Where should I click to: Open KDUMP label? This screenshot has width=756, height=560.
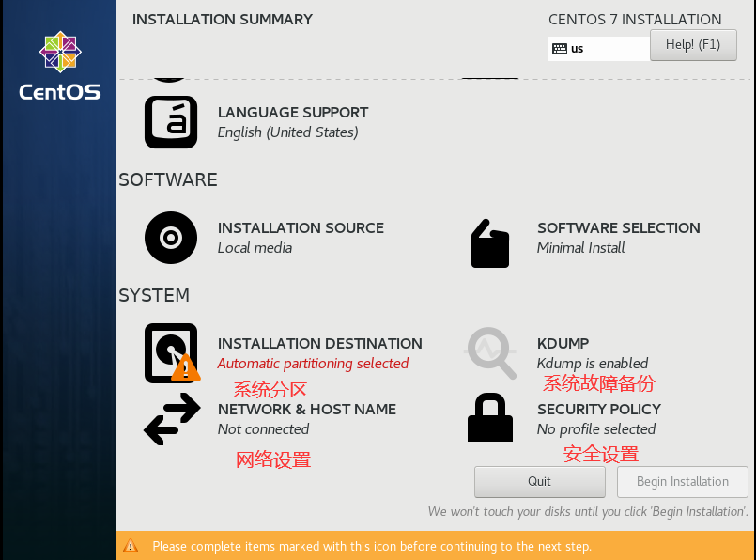tap(563, 344)
